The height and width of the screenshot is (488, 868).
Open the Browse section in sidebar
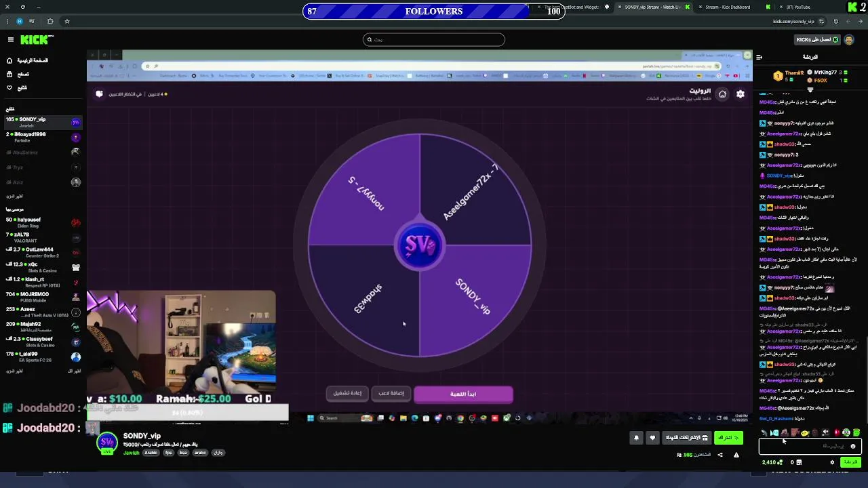point(18,74)
